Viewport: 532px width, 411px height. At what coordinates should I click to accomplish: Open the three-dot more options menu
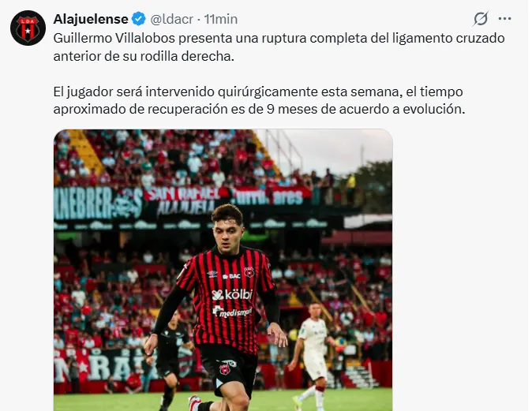504,19
